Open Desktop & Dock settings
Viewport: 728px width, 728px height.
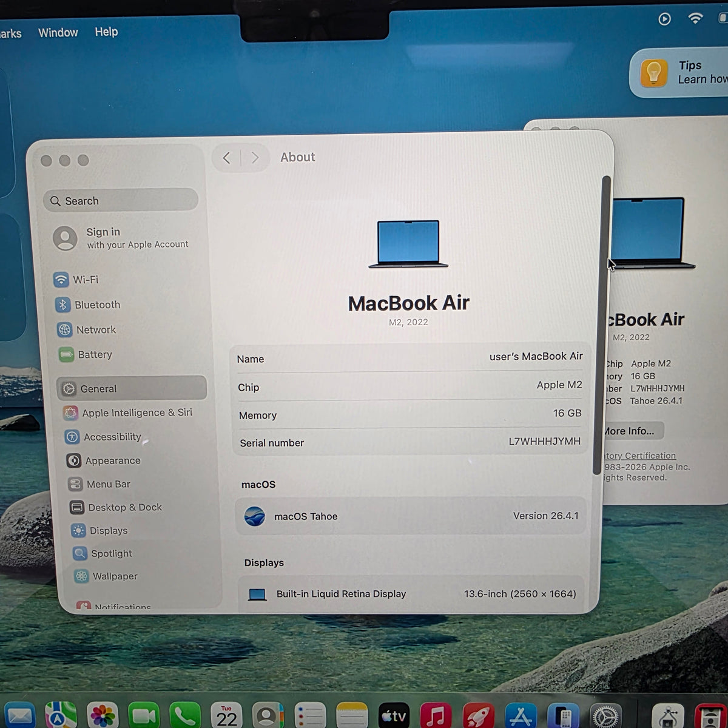(x=116, y=507)
